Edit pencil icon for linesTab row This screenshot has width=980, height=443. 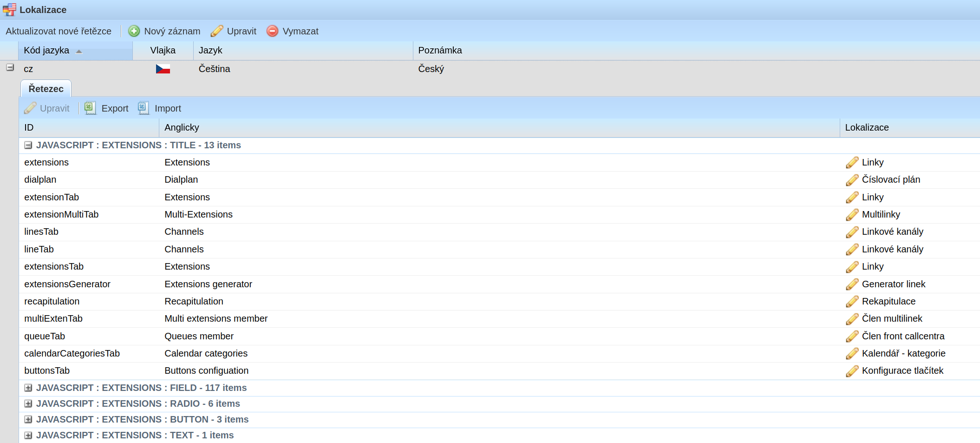click(x=852, y=232)
